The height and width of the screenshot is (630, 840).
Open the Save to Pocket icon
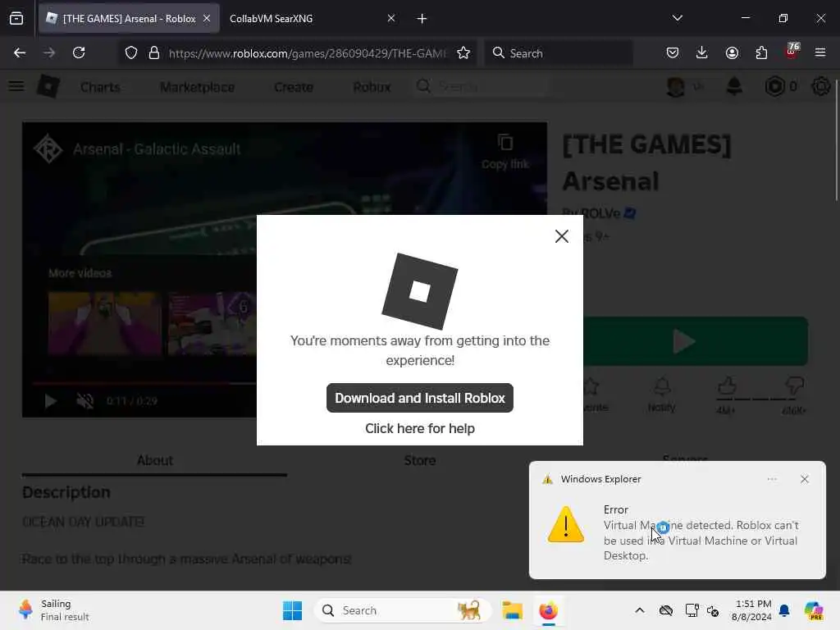click(x=673, y=52)
